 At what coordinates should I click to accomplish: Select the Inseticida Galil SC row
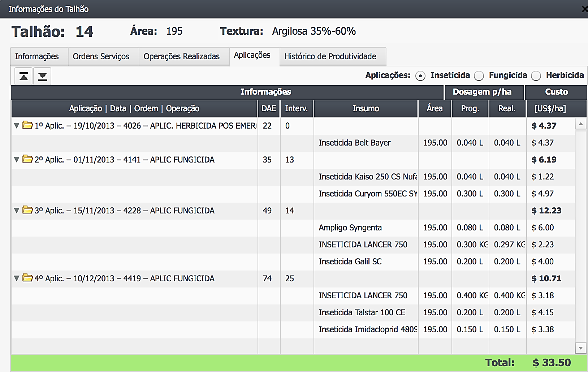[293, 261]
